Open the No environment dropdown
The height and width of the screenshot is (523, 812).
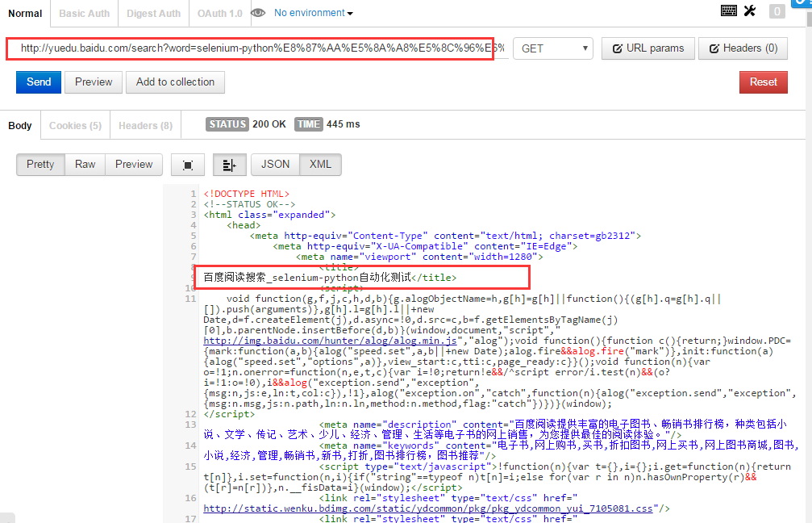click(x=314, y=13)
